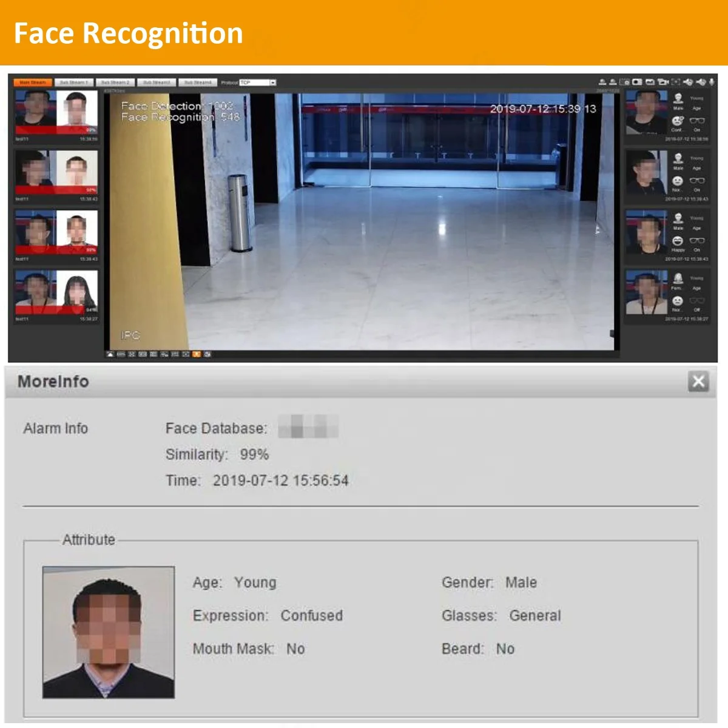Click the 'Age: Young' attribute

coord(235,582)
